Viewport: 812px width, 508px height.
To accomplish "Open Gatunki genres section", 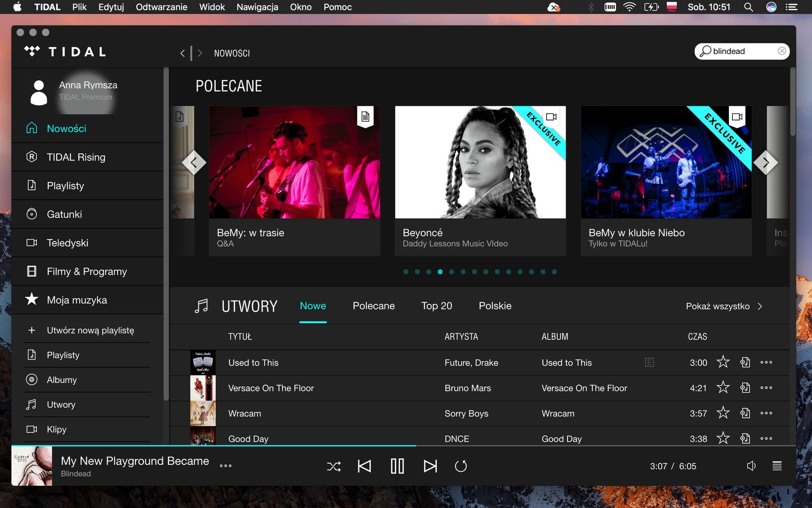I will click(88, 214).
